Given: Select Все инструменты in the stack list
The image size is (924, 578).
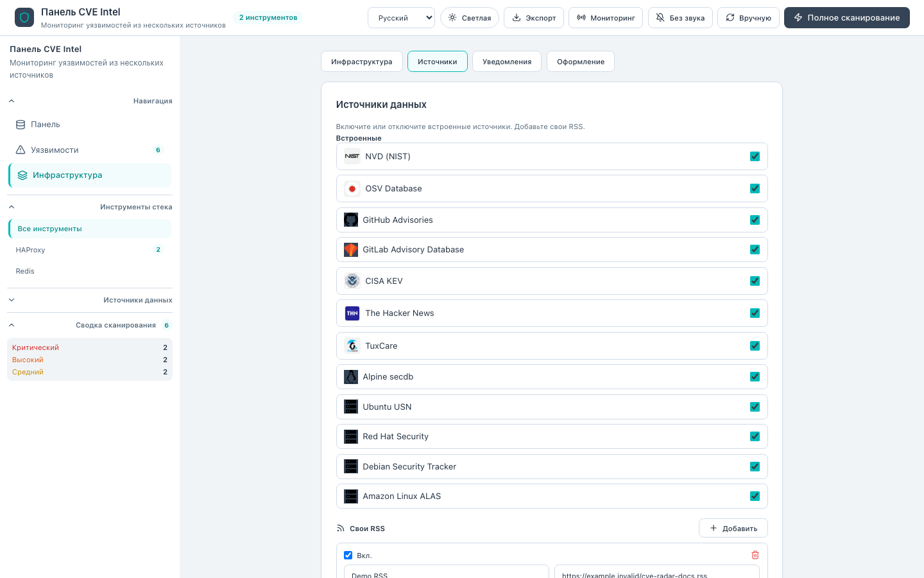Looking at the screenshot, I should tap(90, 229).
